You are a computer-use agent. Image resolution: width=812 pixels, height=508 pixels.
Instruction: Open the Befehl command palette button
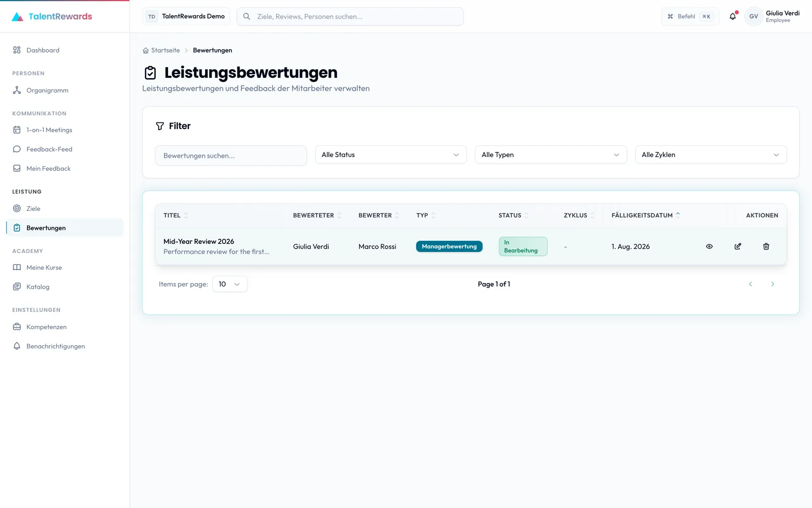(x=690, y=16)
